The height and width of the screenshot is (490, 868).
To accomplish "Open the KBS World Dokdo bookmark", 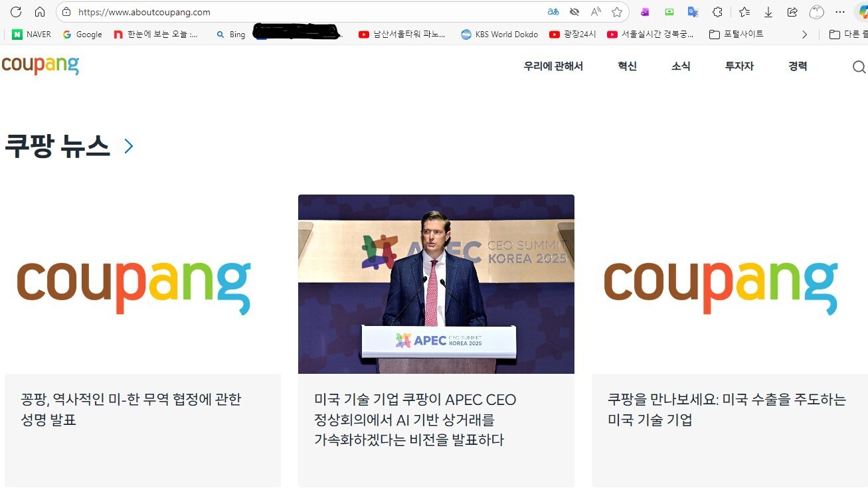I will coord(499,35).
